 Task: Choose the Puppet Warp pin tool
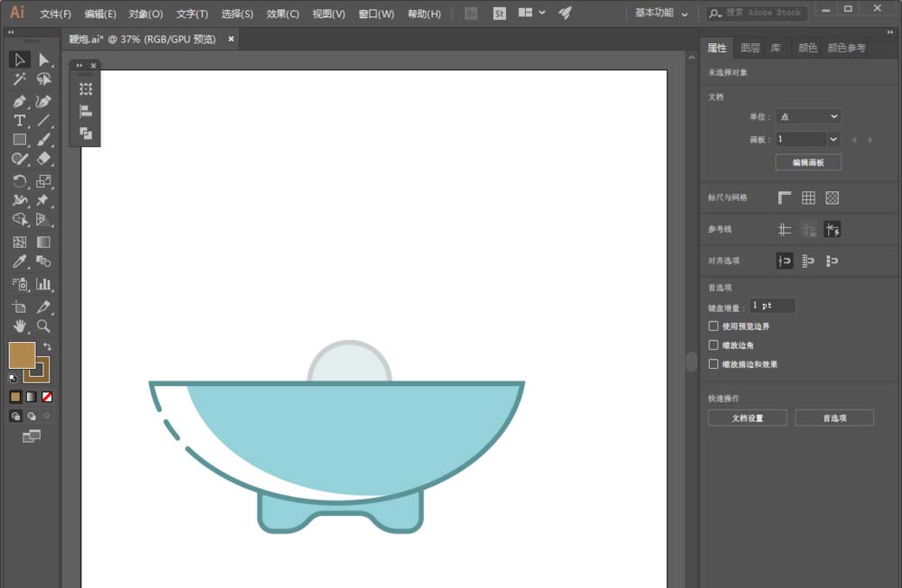[x=43, y=200]
